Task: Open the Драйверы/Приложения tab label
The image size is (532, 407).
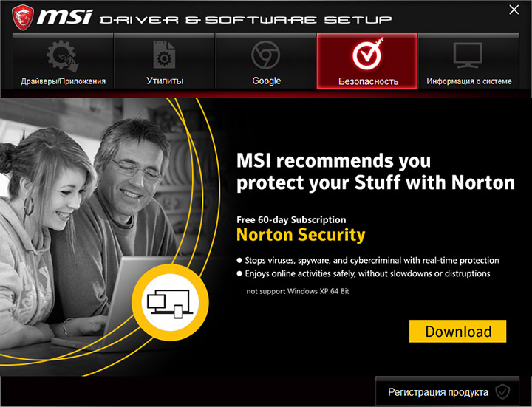Action: (63, 81)
